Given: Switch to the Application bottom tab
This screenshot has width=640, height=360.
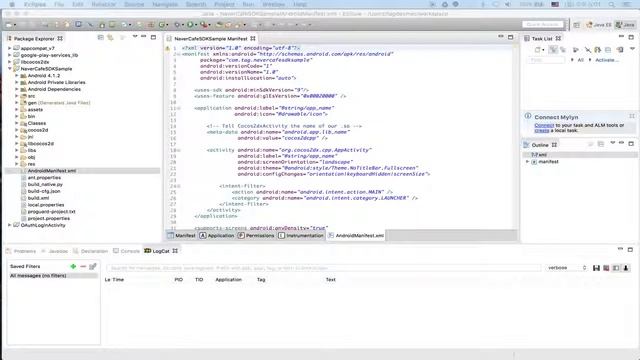Looking at the screenshot, I should click(x=217, y=236).
